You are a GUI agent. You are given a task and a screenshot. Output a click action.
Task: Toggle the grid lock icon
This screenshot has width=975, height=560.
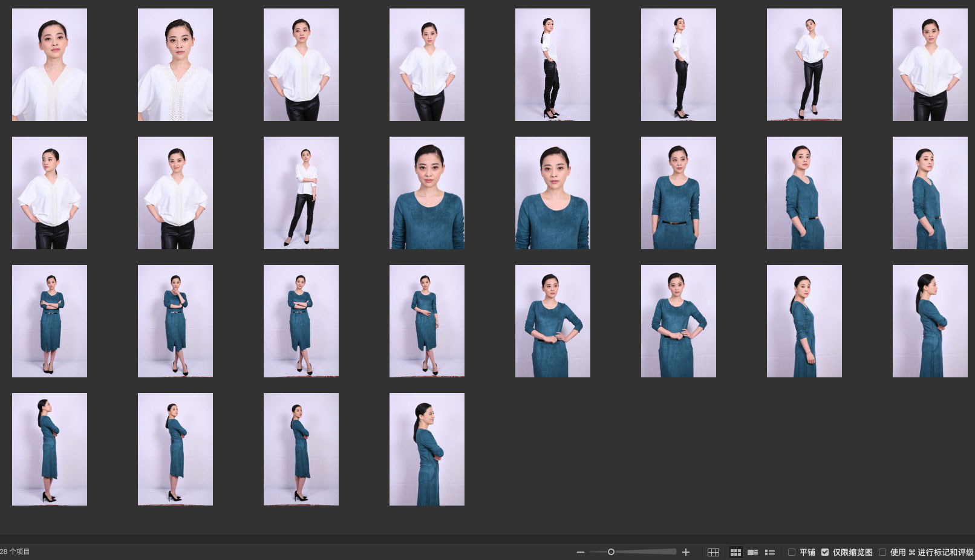pyautogui.click(x=713, y=552)
